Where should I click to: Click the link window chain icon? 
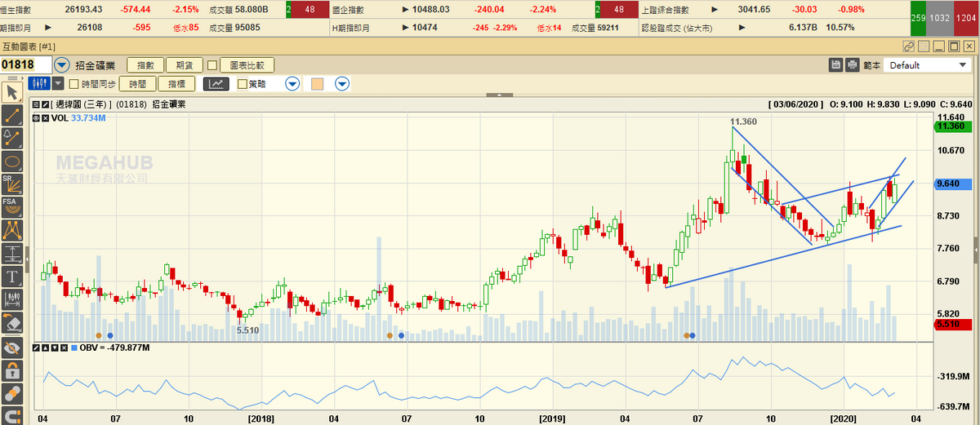[x=909, y=46]
